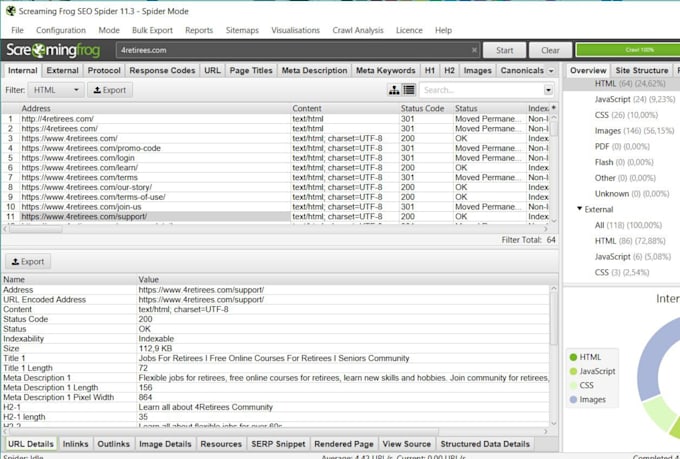Select the Canonicals tab
Image resolution: width=680 pixels, height=459 pixels.
(x=522, y=70)
